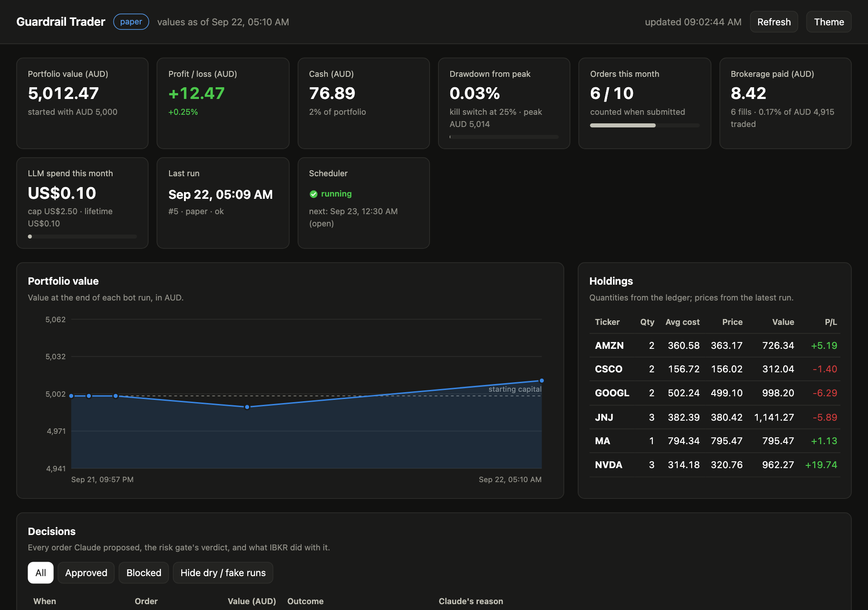Click the Portfolio value 5,012.47 figure

click(63, 94)
